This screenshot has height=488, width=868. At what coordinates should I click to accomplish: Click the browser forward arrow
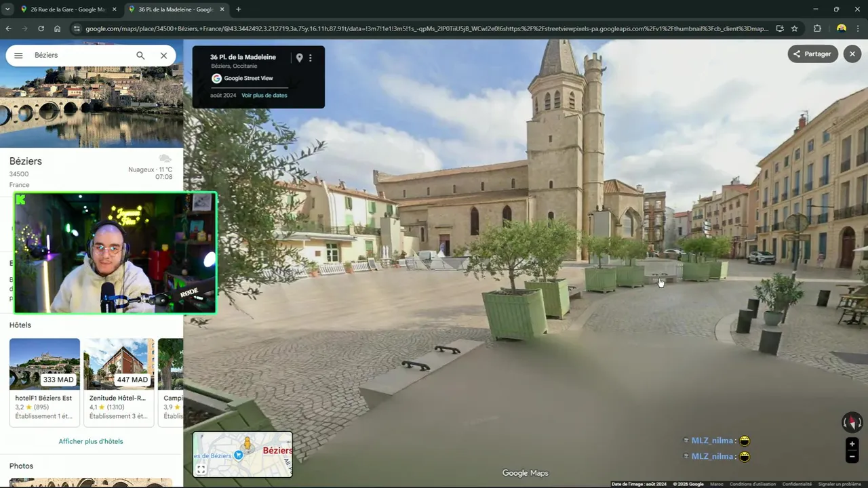[24, 28]
